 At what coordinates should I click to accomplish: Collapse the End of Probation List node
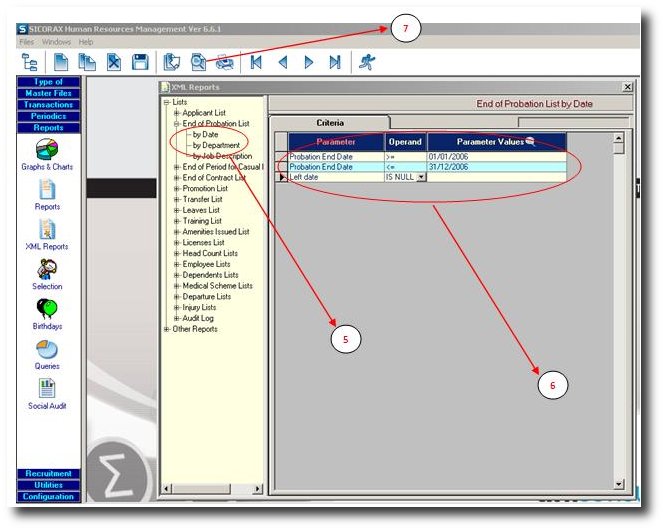pos(177,123)
